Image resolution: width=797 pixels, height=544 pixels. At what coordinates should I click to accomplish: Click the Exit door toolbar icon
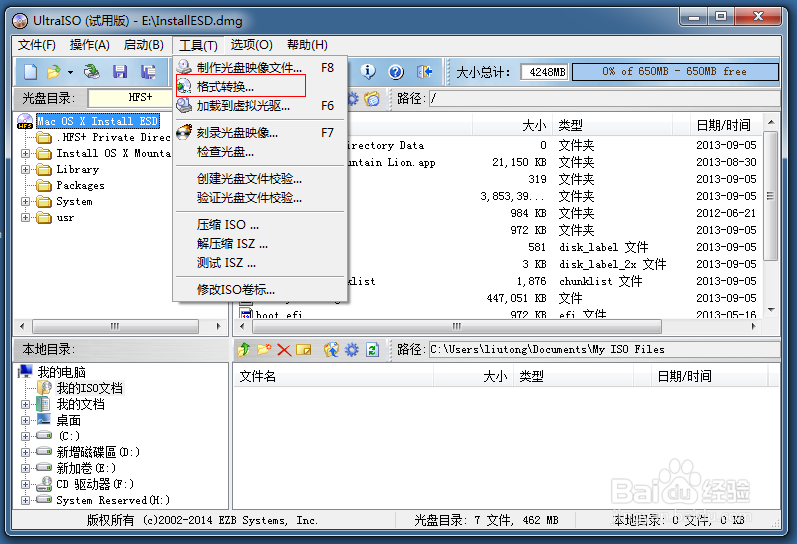coord(424,72)
